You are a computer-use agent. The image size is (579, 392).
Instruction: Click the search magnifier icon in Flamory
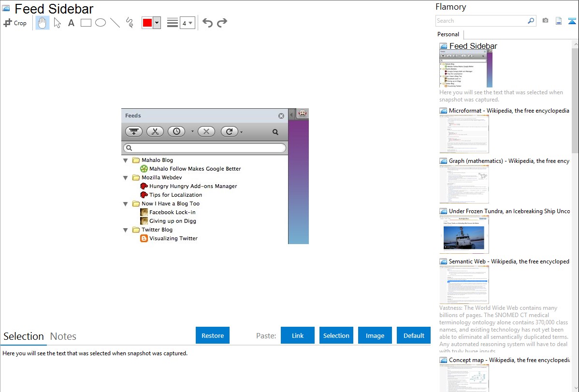pyautogui.click(x=531, y=21)
